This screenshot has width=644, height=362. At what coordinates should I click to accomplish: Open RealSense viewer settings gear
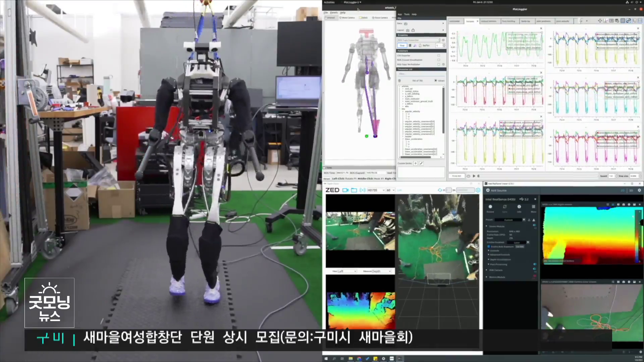click(x=639, y=190)
